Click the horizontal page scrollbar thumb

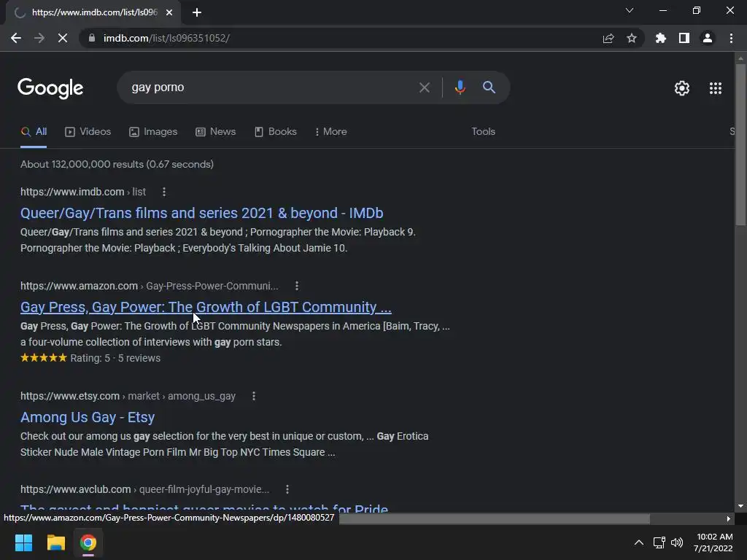pyautogui.click(x=495, y=518)
